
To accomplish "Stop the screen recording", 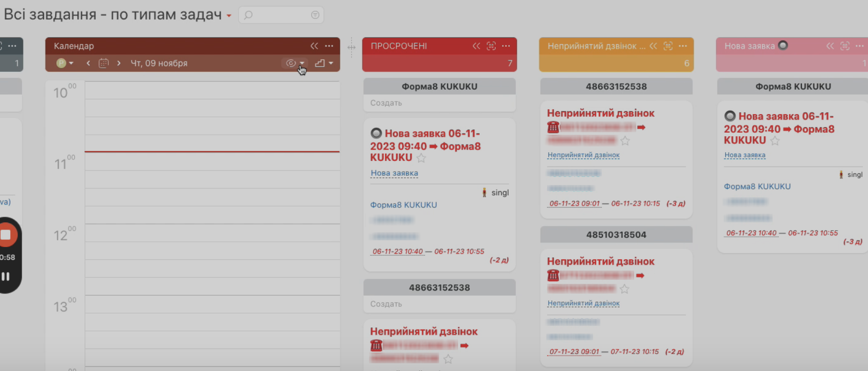I will pos(6,235).
